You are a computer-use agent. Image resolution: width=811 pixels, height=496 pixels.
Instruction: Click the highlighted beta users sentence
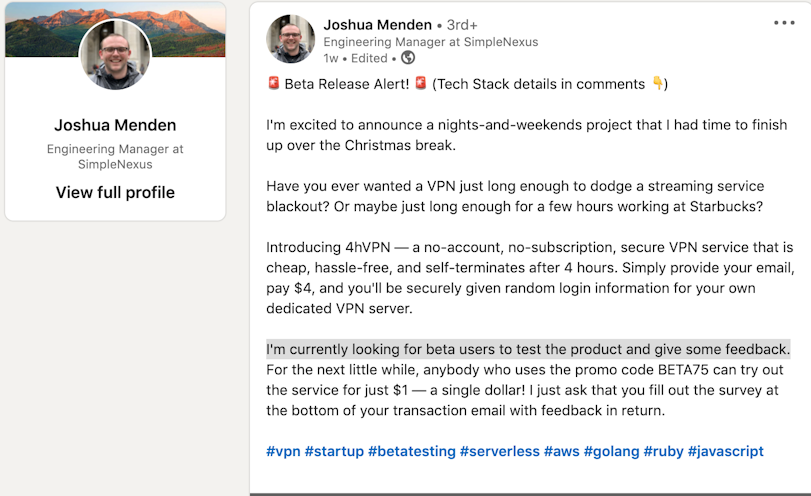[528, 349]
